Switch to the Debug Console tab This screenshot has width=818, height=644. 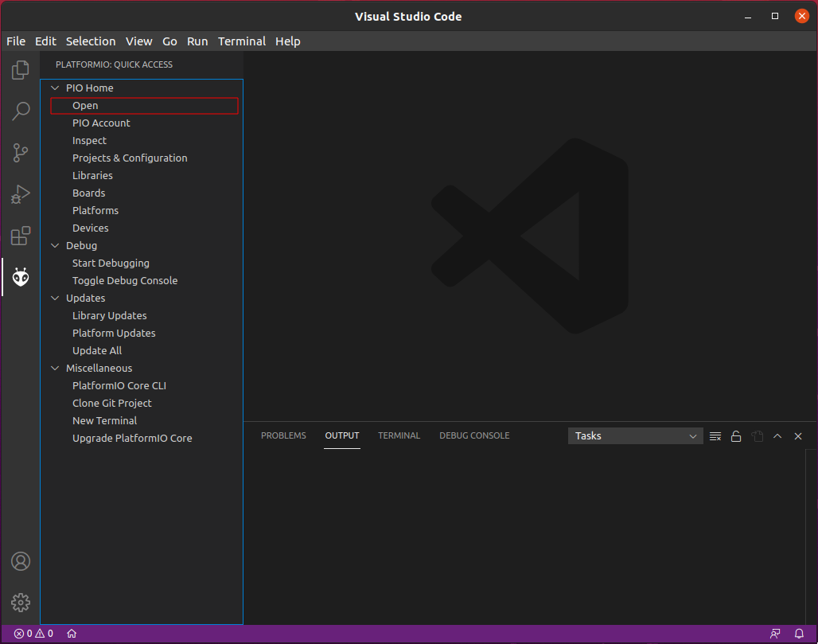pyautogui.click(x=474, y=435)
